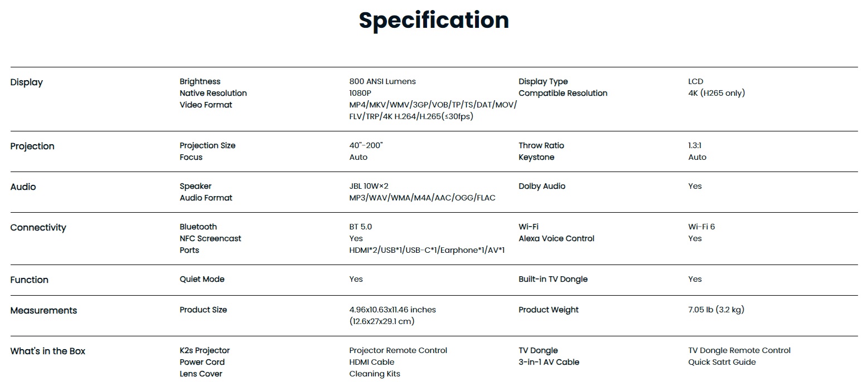Click the Built-in TV Dongle text

coord(553,280)
